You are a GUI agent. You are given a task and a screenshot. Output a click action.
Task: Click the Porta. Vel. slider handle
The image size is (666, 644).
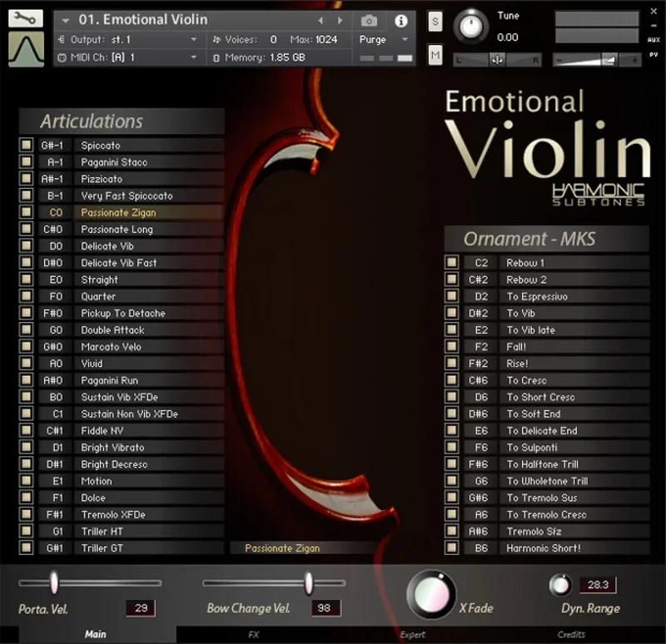[54, 582]
